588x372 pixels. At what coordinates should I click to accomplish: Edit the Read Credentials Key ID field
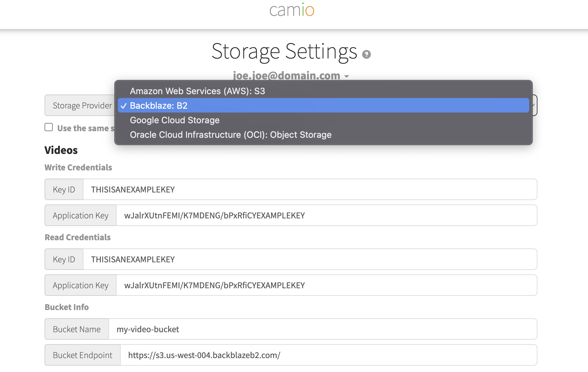(x=310, y=259)
